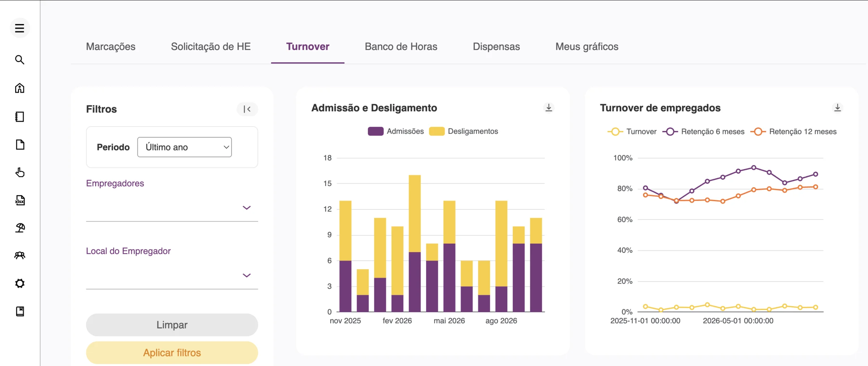Click the pointing hand icon in sidebar
868x366 pixels.
point(20,173)
